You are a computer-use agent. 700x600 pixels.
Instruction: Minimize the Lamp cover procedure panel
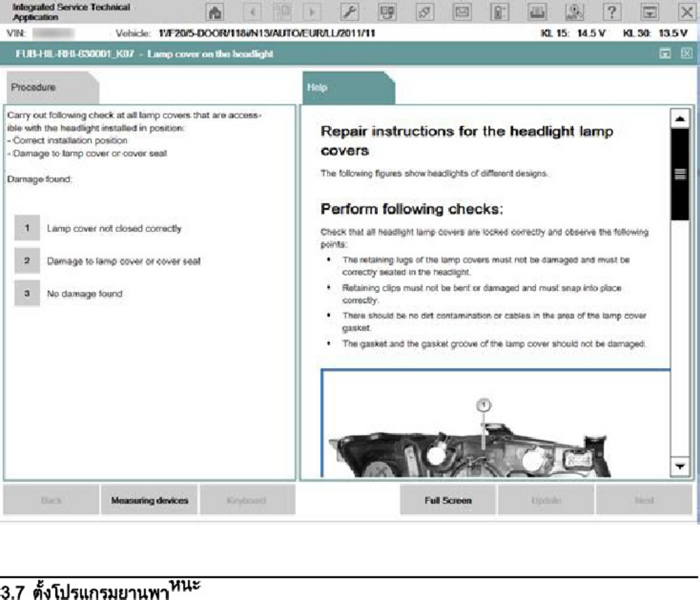tap(665, 54)
